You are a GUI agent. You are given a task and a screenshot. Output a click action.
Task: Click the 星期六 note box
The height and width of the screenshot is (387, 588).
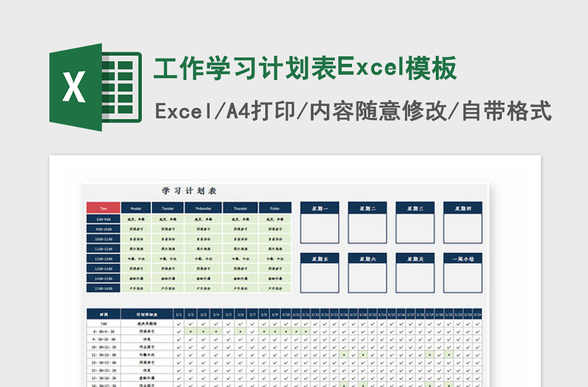pos(367,273)
